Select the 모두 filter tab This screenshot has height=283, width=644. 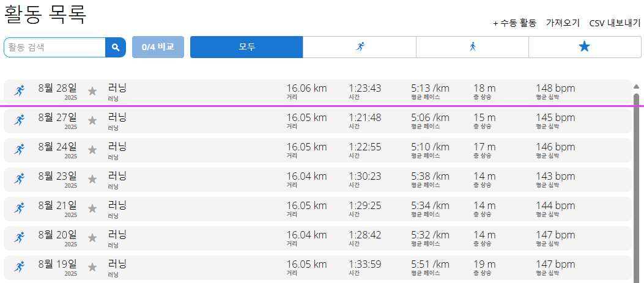247,47
